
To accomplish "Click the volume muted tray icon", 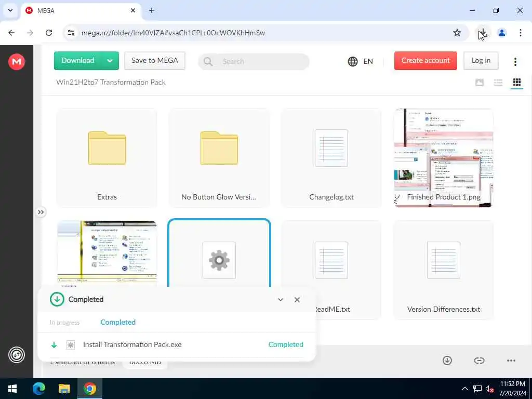I will [x=489, y=389].
